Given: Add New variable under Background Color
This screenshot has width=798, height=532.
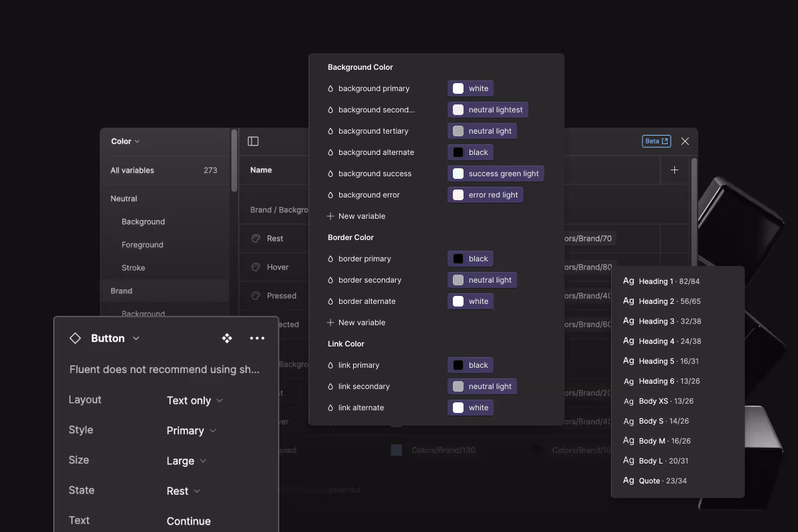Looking at the screenshot, I should click(356, 216).
